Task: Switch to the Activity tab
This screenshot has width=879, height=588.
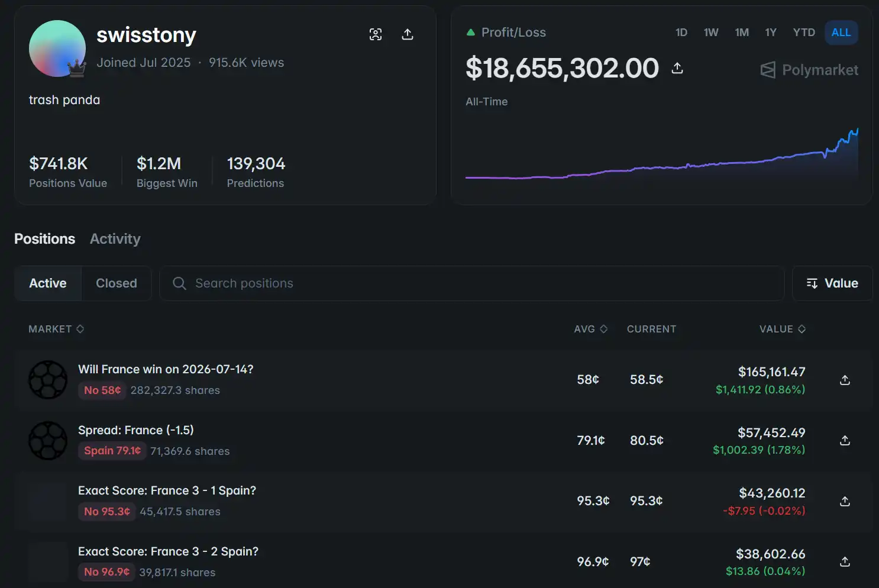Action: pos(115,239)
